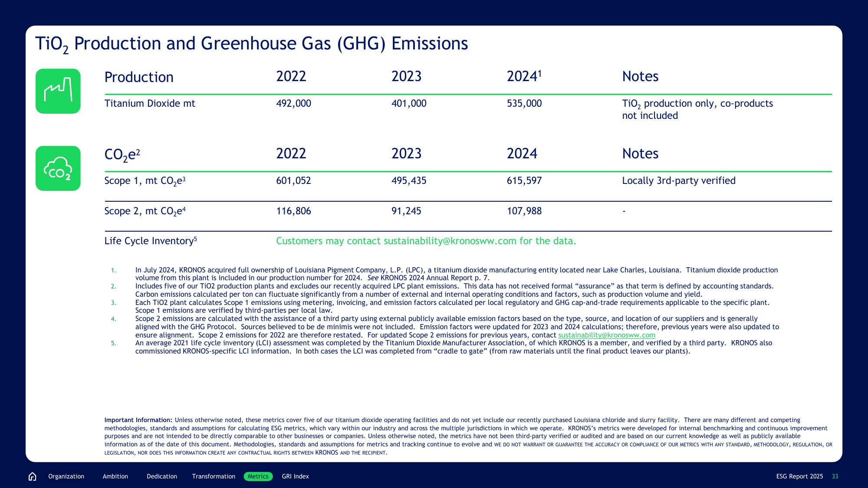Click Scope 1 2023 value 495,435
The image size is (868, 488).
pos(409,180)
